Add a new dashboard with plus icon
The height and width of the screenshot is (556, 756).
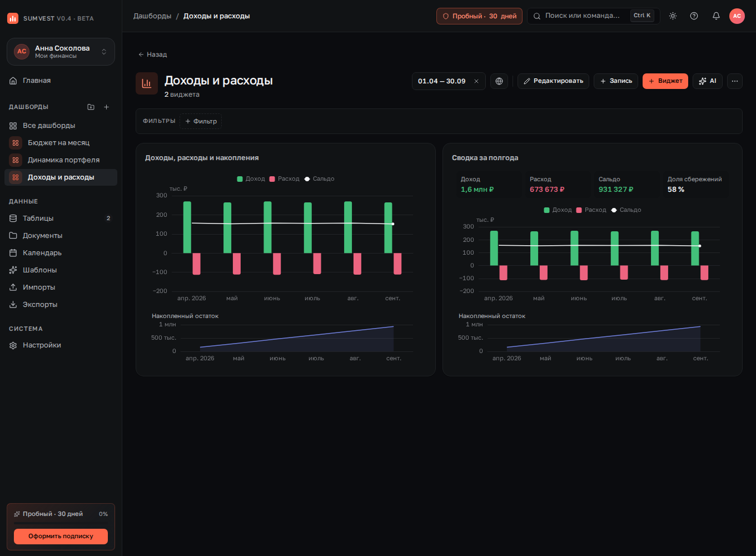tap(107, 107)
